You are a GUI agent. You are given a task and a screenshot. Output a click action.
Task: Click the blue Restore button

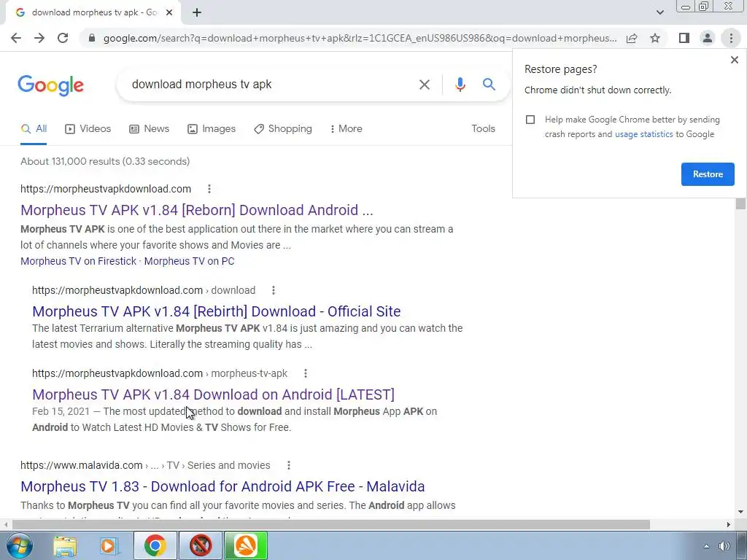[708, 174]
